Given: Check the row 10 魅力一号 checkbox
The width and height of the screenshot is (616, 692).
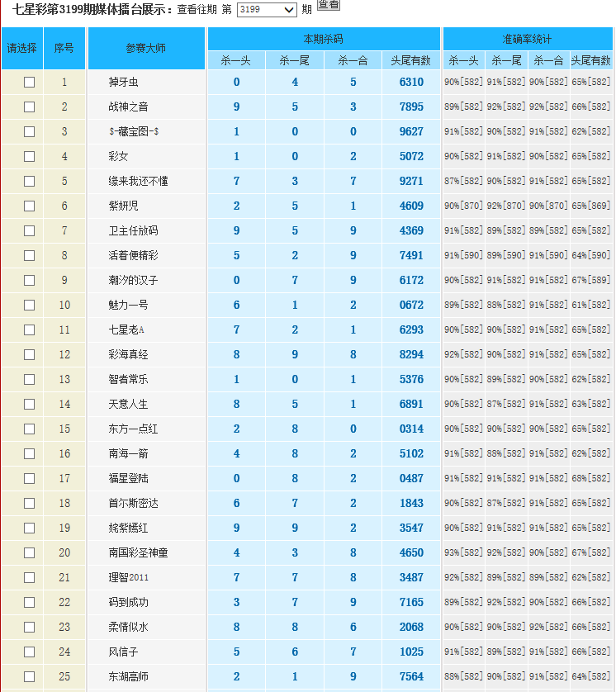Looking at the screenshot, I should point(30,305).
